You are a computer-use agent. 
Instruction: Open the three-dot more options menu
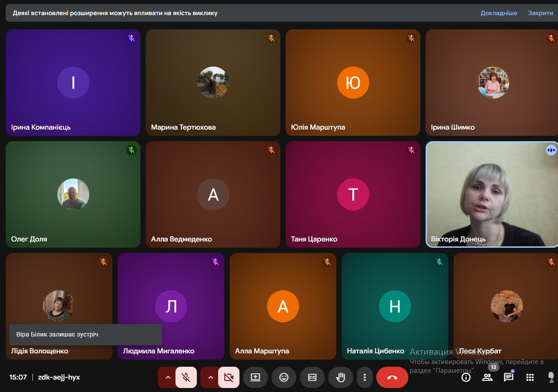point(364,377)
